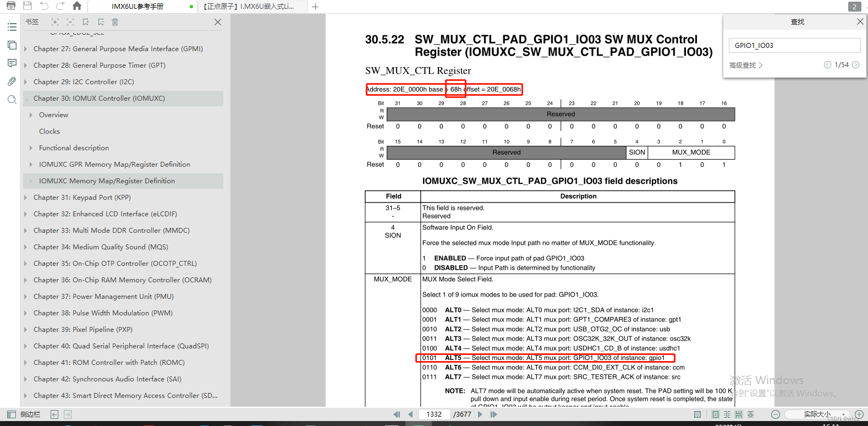Screen dimensions: 868x426
Task: Select single page view mode
Action: point(716,414)
